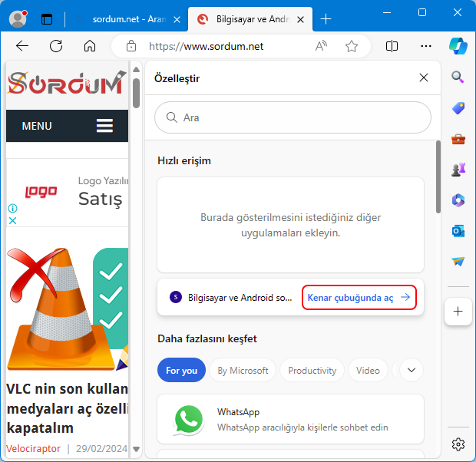
Task: Open a new tab with plus button
Action: point(326,19)
